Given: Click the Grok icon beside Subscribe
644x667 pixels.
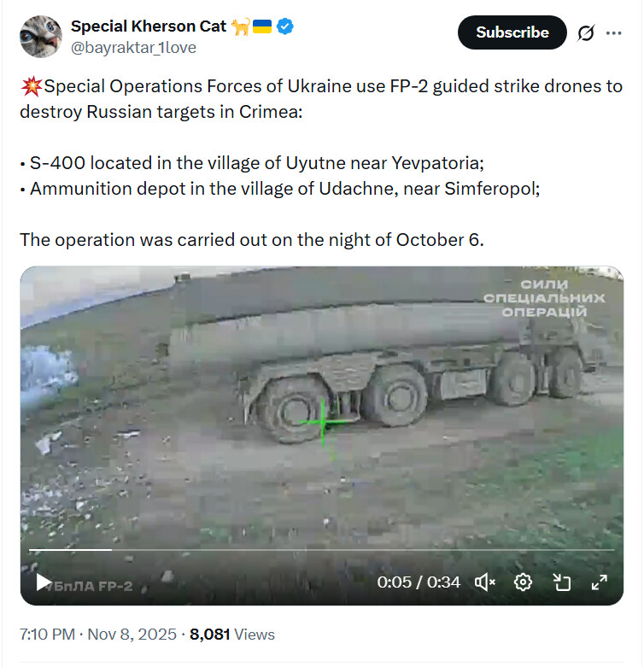Looking at the screenshot, I should [586, 32].
